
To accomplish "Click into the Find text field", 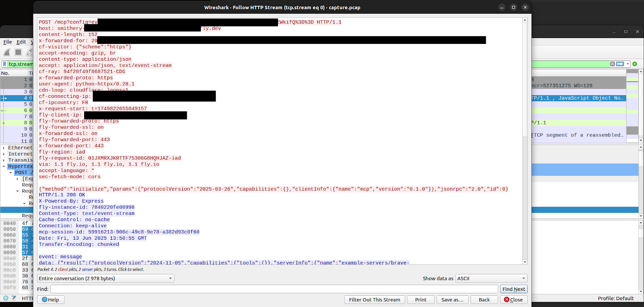I will (x=274, y=289).
